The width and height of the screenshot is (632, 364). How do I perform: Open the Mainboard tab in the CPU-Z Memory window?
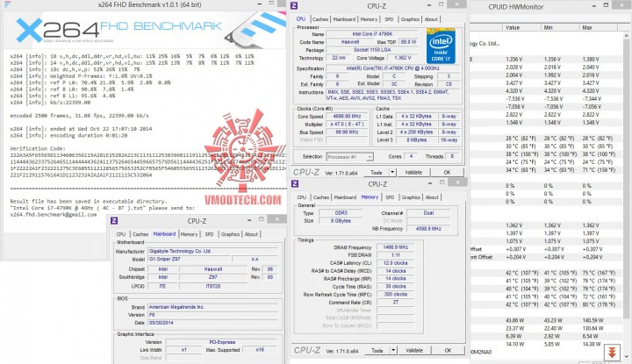point(345,197)
